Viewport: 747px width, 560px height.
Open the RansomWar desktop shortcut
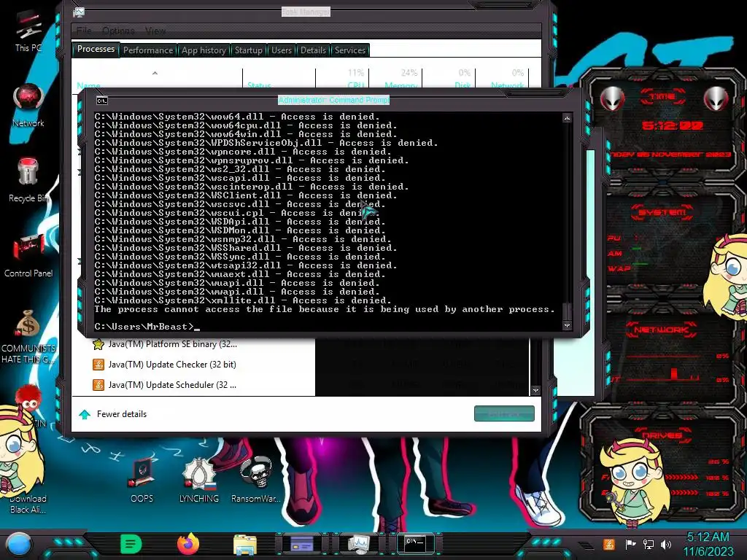[x=256, y=480]
